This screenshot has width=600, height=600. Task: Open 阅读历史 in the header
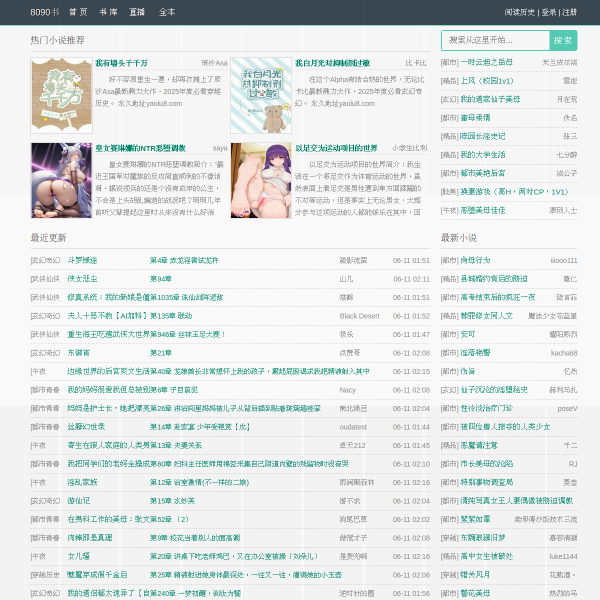point(519,12)
